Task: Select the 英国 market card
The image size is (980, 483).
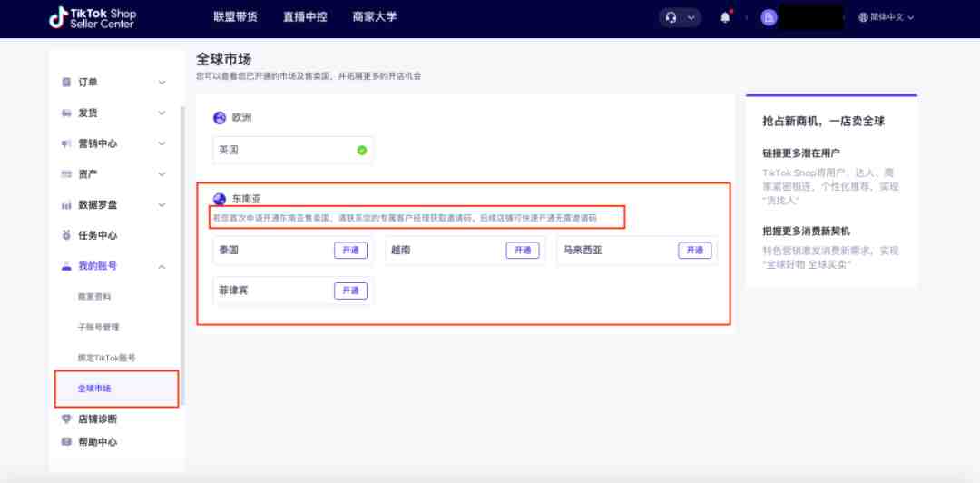Action: coord(292,150)
